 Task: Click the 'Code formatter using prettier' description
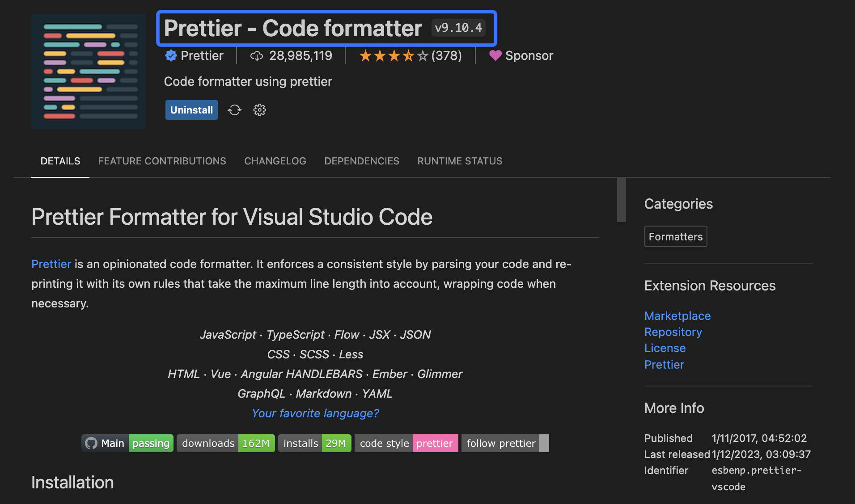click(x=248, y=81)
